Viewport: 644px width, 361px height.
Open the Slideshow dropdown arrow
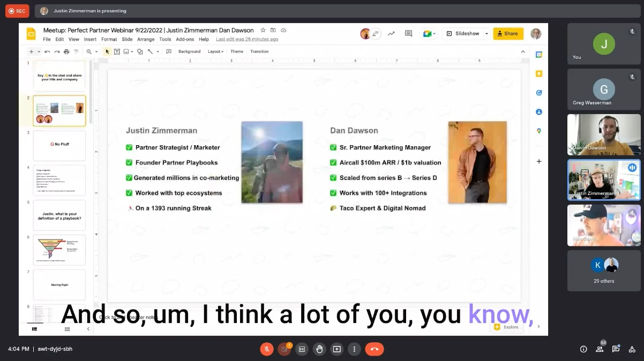pos(486,34)
